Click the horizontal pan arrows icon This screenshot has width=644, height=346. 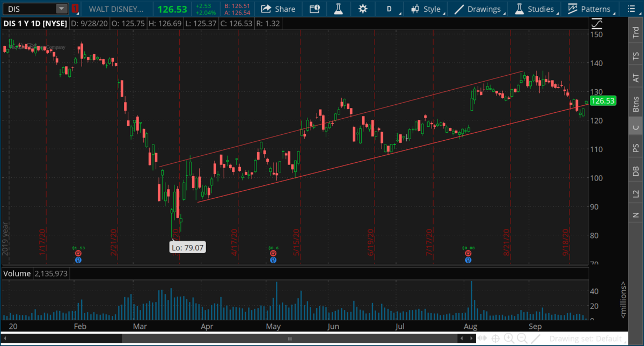(x=482, y=338)
